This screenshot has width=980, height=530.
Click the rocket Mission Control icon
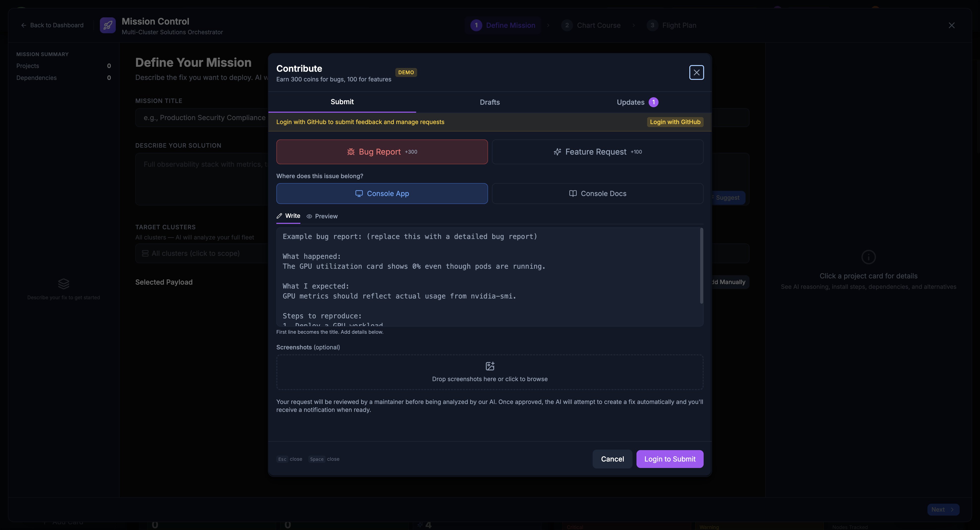[107, 25]
